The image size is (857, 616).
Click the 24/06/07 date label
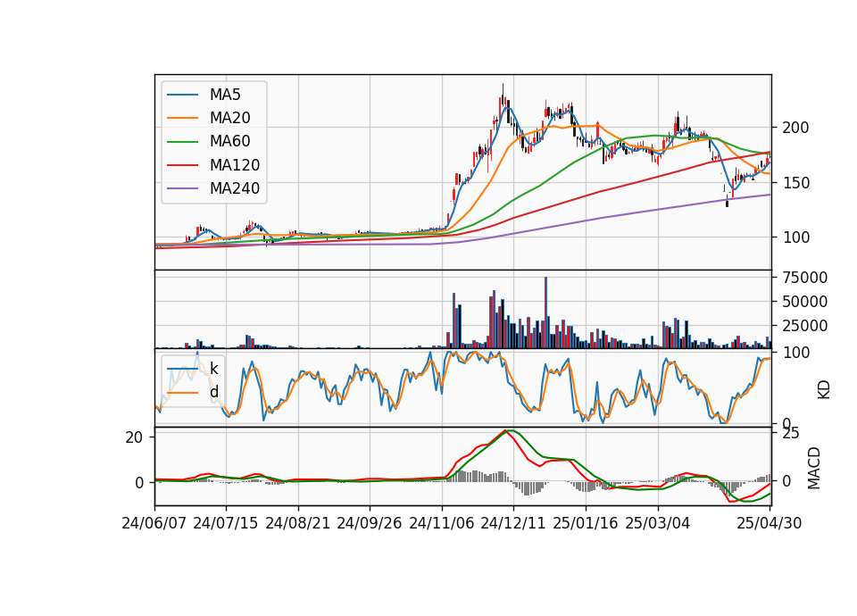[154, 524]
